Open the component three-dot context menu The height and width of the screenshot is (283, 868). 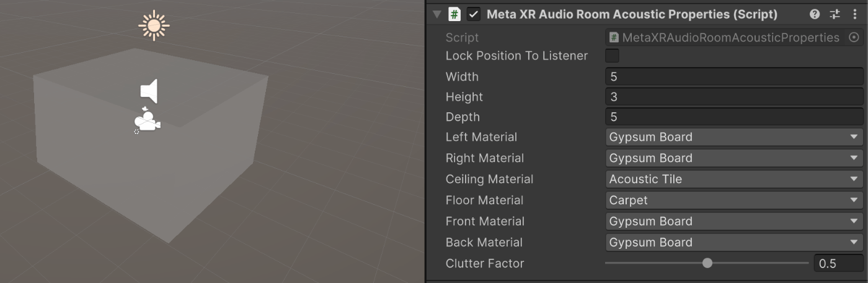click(855, 14)
